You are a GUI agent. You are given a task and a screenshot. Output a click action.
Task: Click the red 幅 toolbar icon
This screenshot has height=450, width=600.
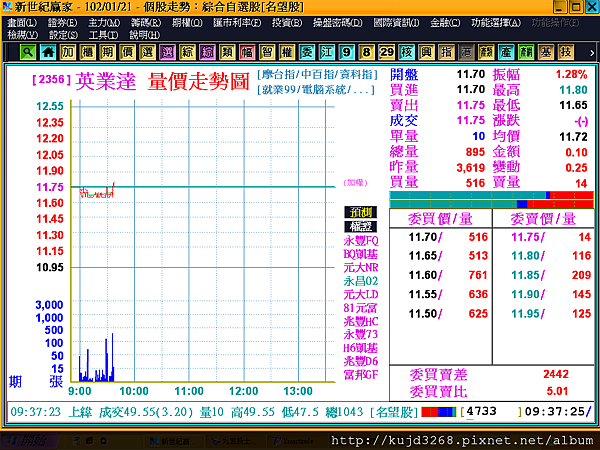(247, 52)
